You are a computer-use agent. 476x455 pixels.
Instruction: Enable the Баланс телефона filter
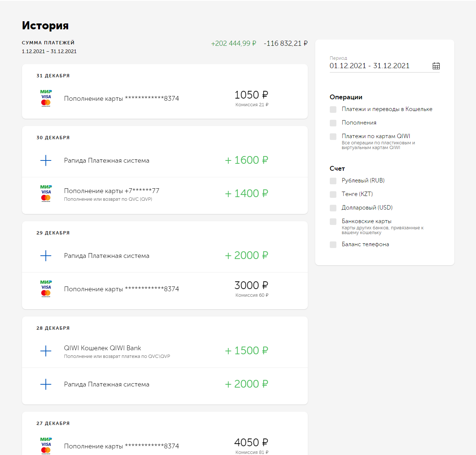coord(333,245)
